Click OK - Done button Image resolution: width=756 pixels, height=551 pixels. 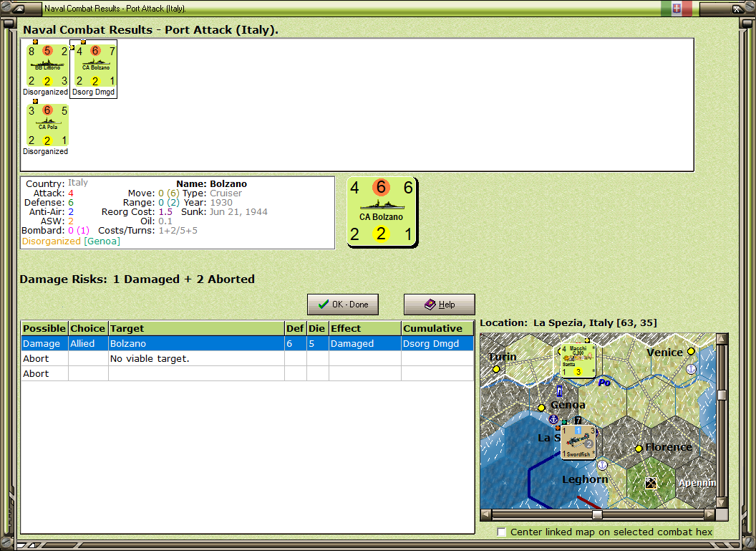pos(343,305)
